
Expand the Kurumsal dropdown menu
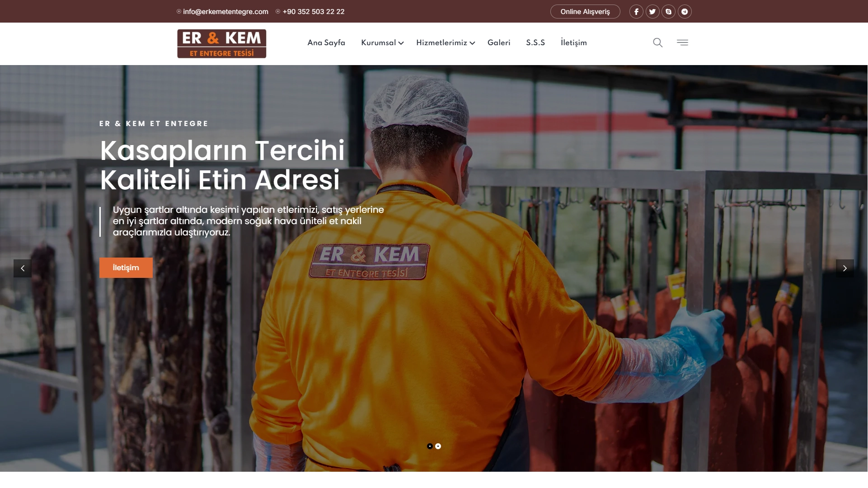[x=382, y=43]
